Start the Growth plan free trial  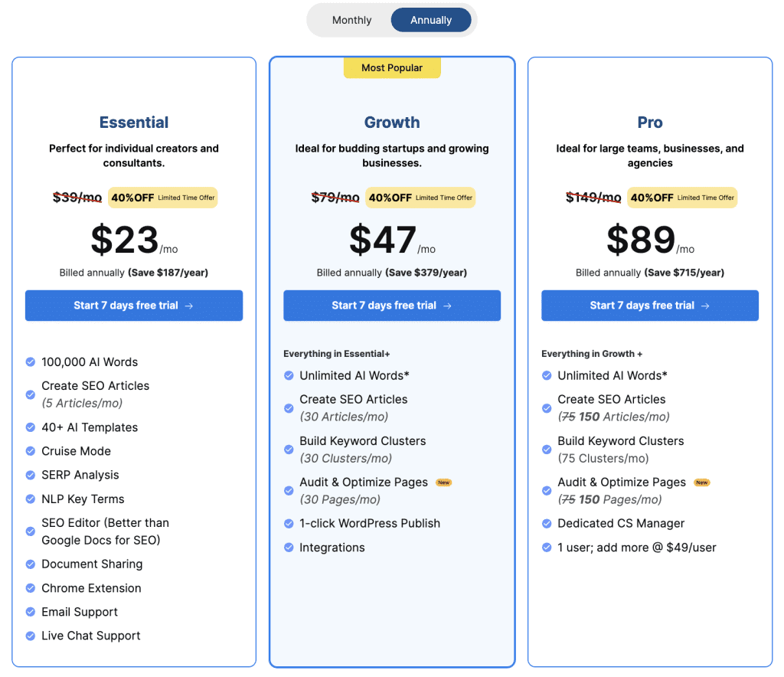coord(392,306)
